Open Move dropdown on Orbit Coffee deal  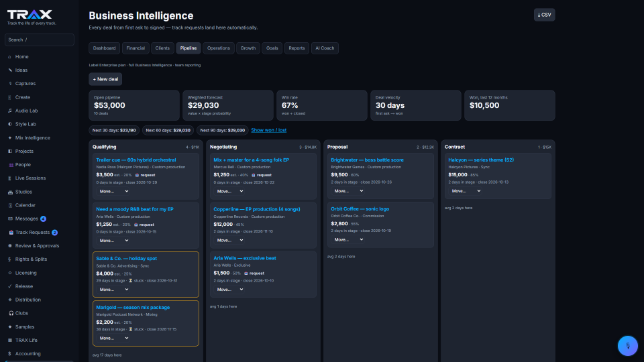(348, 240)
